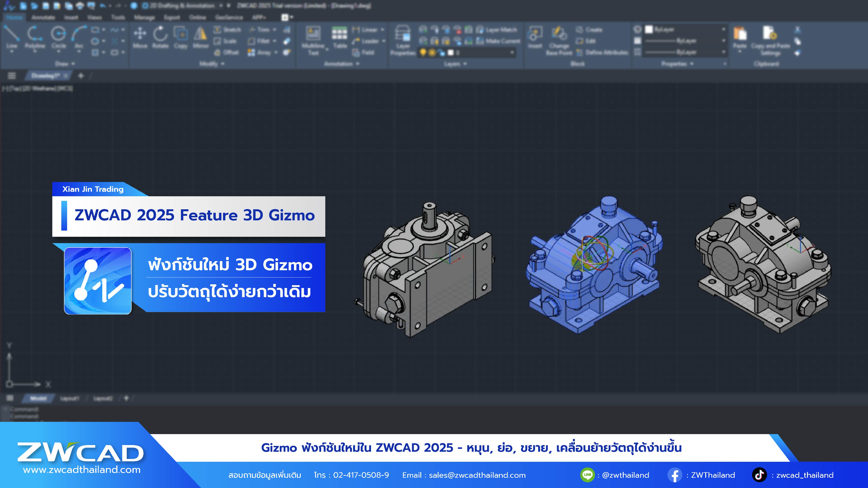Screen dimensions: 868x488
Task: Open the GeoService ribbon tab
Action: [229, 17]
